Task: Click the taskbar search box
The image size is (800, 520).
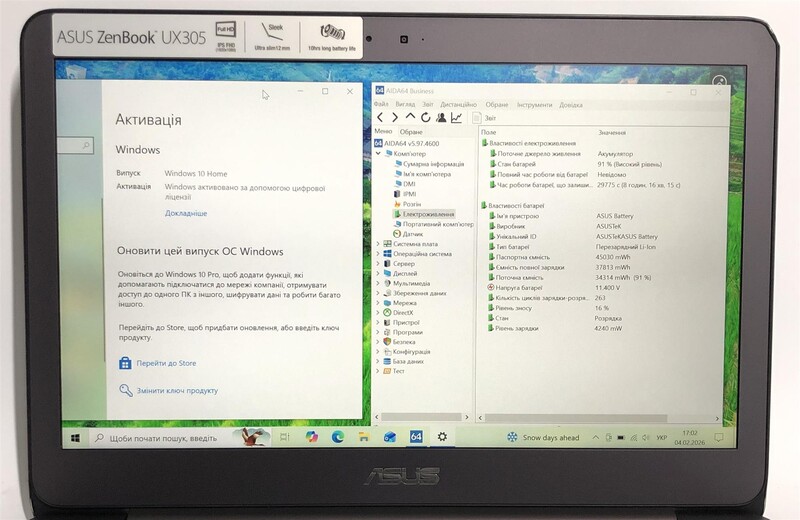Action: point(179,438)
